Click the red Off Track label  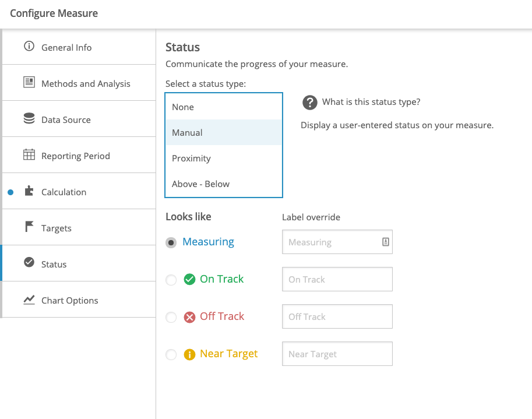[x=222, y=316]
